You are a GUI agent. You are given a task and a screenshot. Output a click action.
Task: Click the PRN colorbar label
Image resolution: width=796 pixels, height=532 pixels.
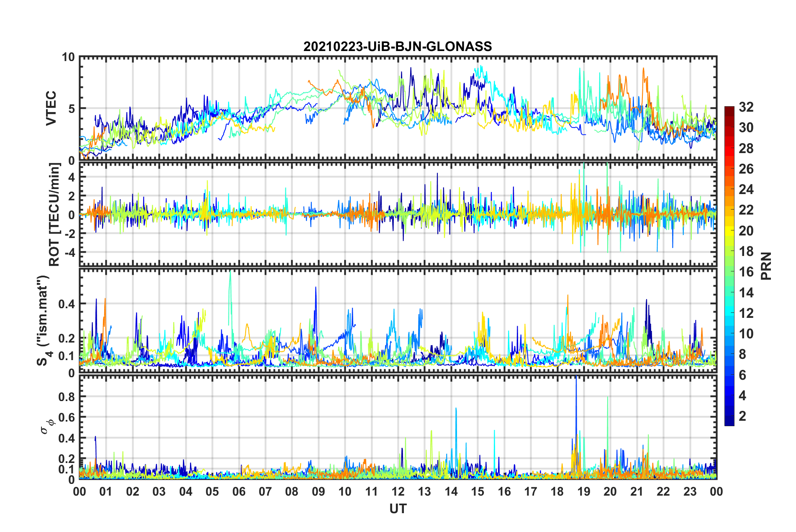coord(766,266)
